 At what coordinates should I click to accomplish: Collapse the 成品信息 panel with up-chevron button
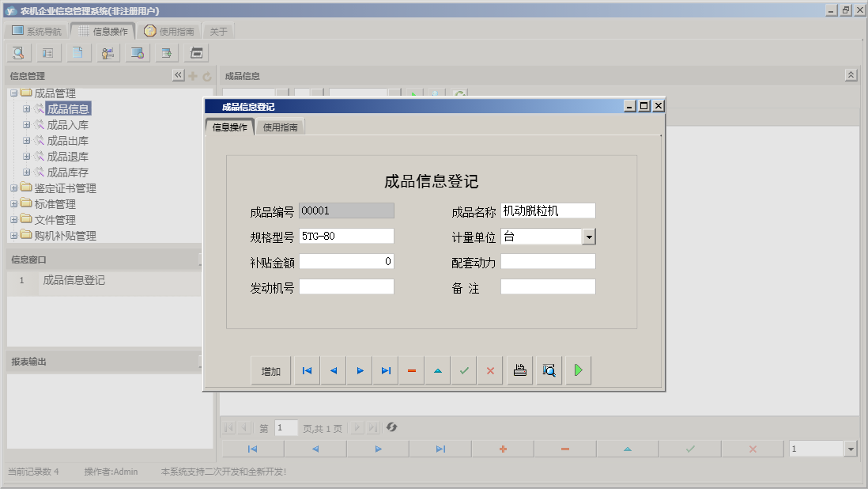851,75
